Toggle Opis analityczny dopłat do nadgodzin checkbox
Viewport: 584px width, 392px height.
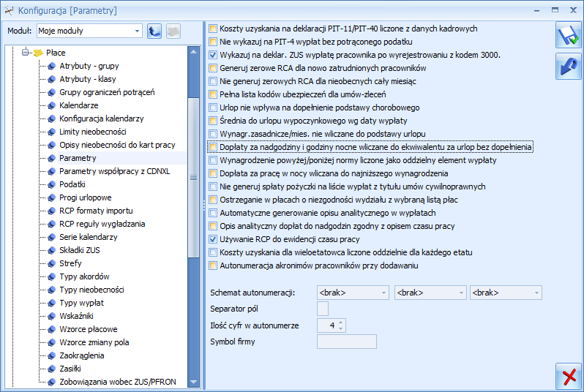click(213, 226)
